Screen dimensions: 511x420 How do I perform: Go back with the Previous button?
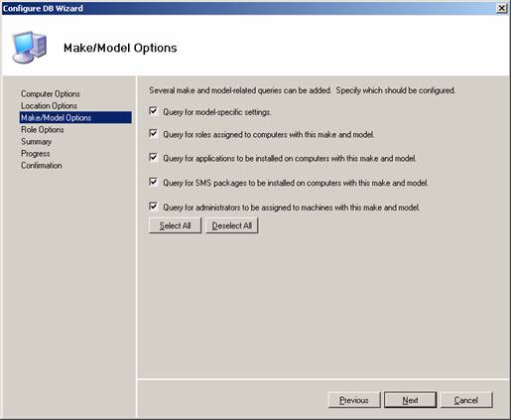coord(354,400)
